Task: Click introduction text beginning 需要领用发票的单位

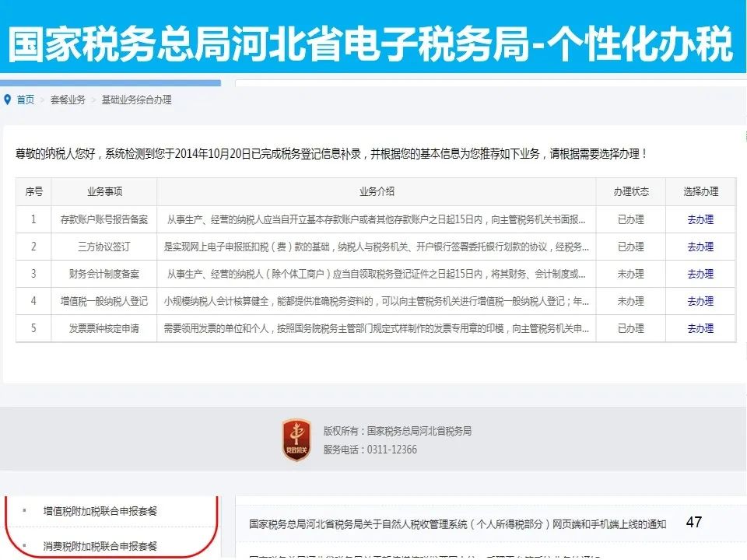Action: 377,328
